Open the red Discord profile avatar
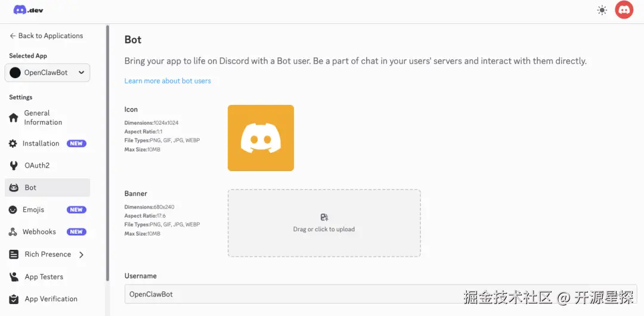 624,10
